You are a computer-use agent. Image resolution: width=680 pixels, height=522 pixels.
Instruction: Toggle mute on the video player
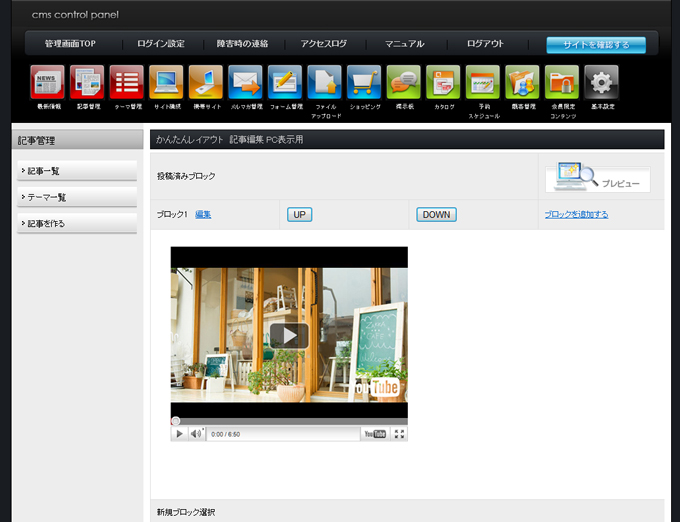point(196,434)
